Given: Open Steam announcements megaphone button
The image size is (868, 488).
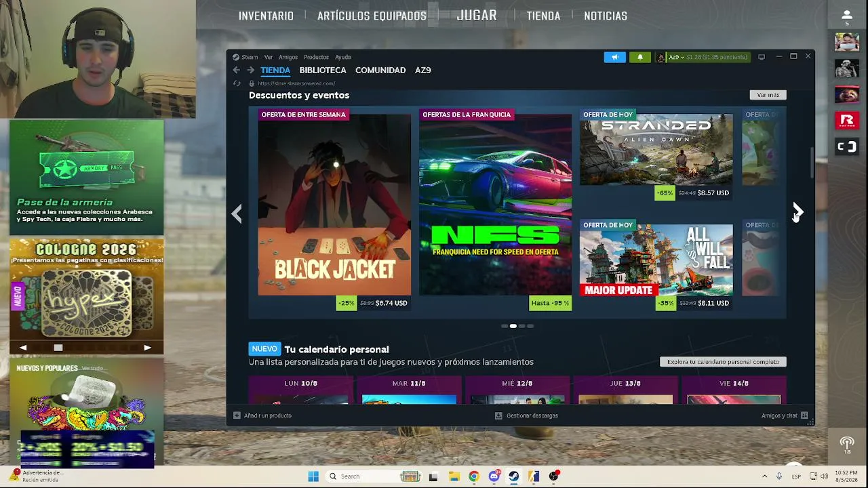Looking at the screenshot, I should 614,57.
